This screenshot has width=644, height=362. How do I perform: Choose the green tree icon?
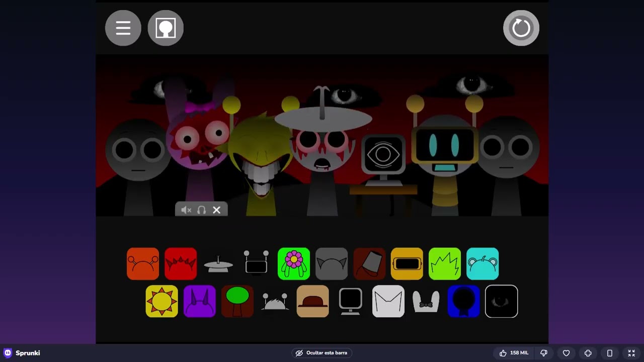[x=237, y=301]
